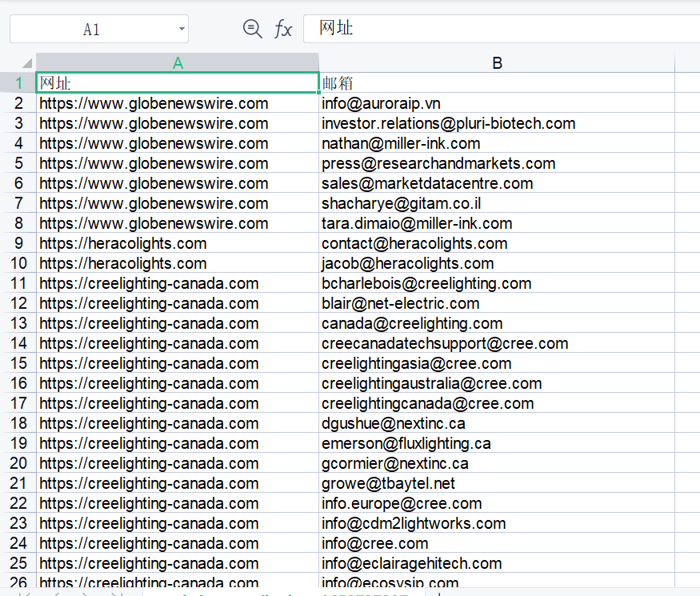Image resolution: width=700 pixels, height=596 pixels.
Task: Click cell emerson@fluxlighting.ca
Action: pyautogui.click(x=497, y=443)
